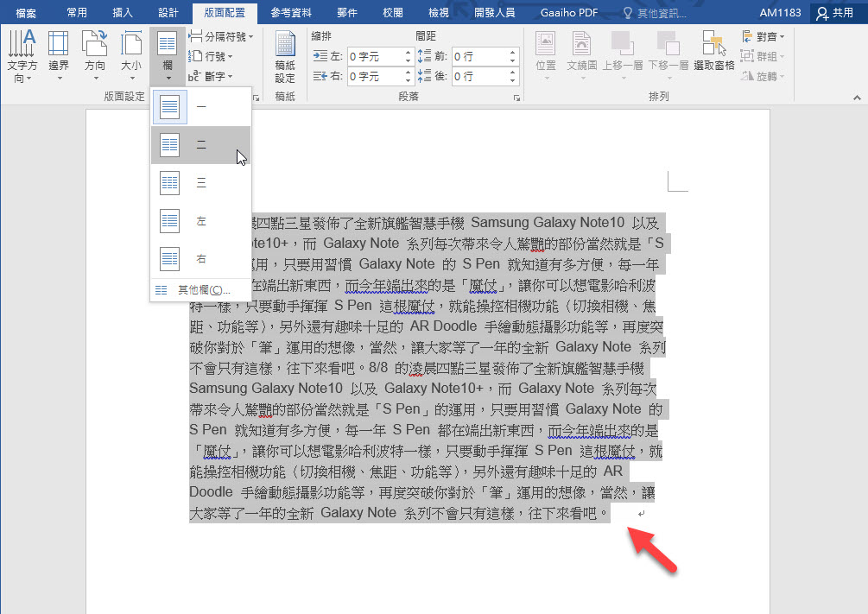Switch to the 開發人員 Developer tab
Viewport: 868px width, 614px height.
click(x=494, y=13)
